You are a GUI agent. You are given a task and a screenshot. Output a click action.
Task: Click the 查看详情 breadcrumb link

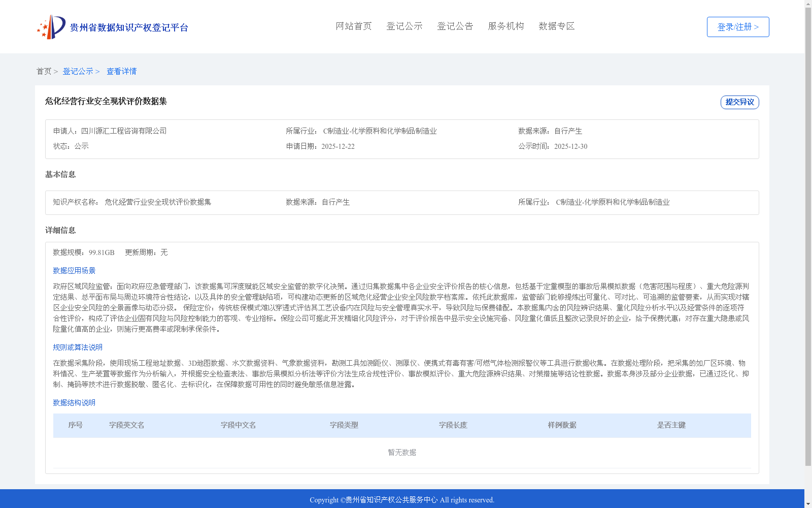click(121, 72)
